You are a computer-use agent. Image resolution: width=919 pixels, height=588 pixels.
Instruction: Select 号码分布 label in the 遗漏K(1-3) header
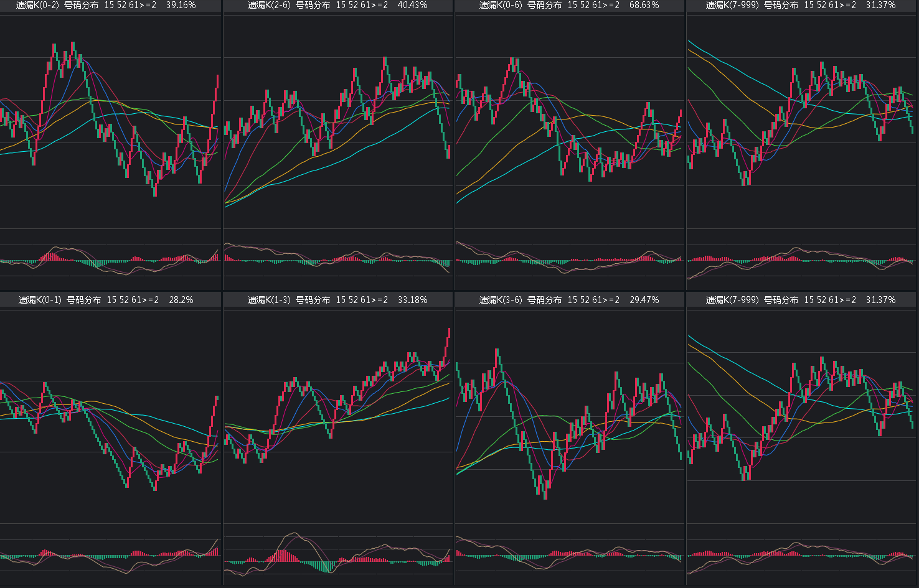coord(313,300)
